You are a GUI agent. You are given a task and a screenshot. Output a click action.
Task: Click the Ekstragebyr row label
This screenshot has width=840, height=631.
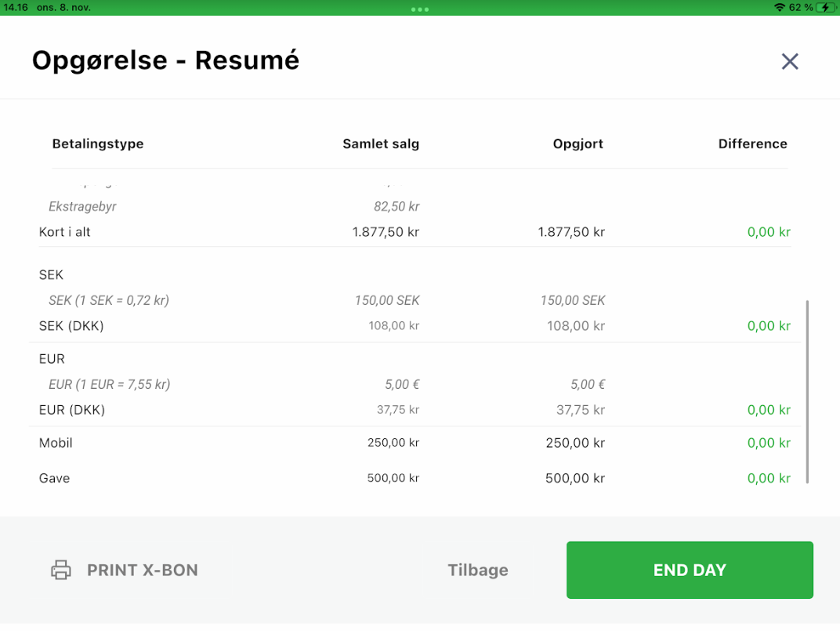click(x=82, y=206)
